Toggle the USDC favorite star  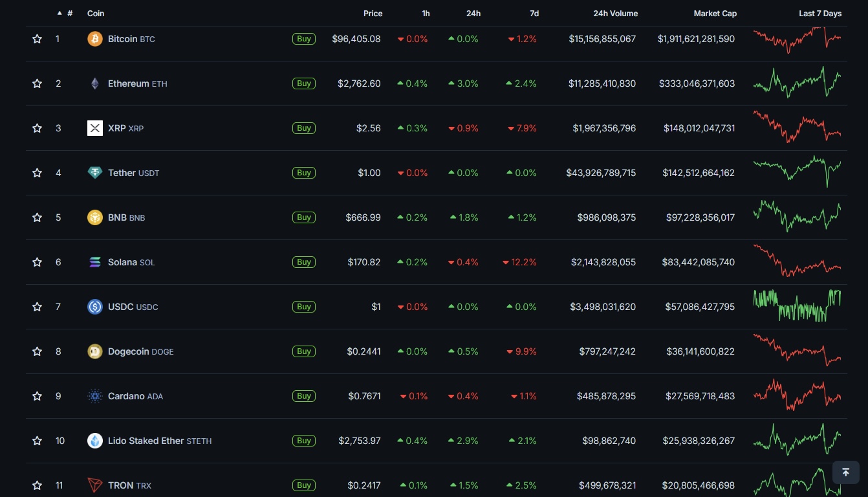click(38, 307)
